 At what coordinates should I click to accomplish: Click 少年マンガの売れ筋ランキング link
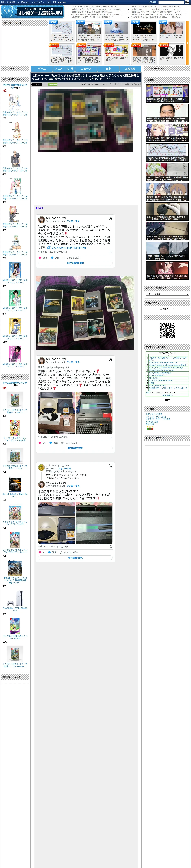pyautogui.click(x=15, y=86)
